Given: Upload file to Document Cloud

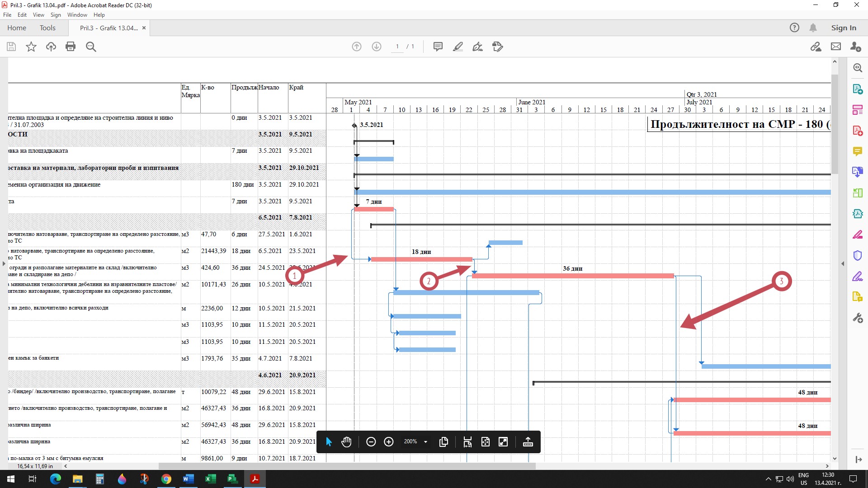Looking at the screenshot, I should [51, 47].
